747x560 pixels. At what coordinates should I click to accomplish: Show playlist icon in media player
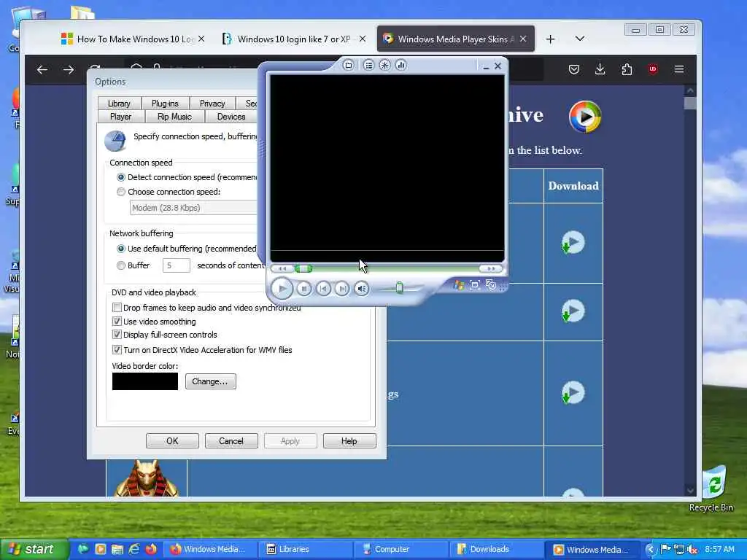pos(368,65)
